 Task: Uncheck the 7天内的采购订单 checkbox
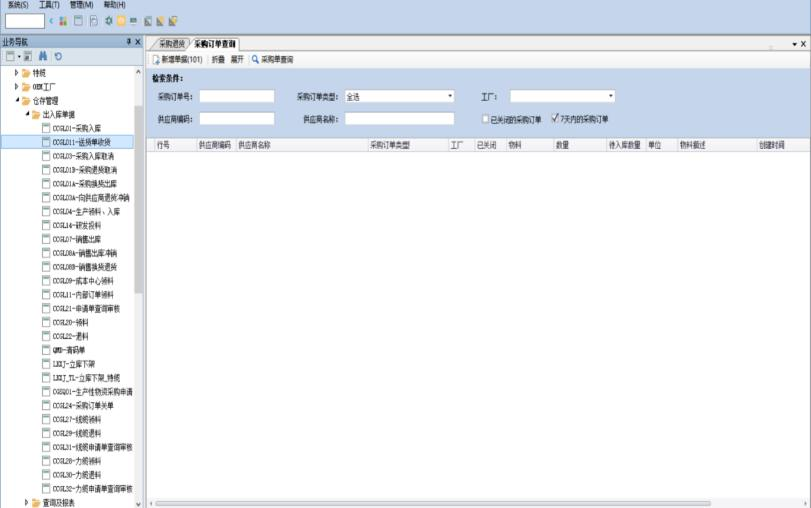[x=554, y=118]
